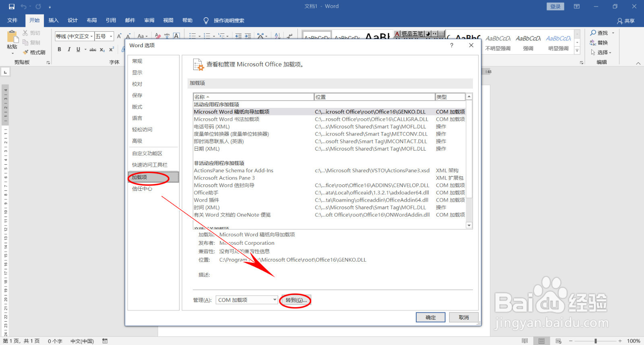The height and width of the screenshot is (345, 644).
Task: Toggle Italic formatting
Action: coord(69,50)
